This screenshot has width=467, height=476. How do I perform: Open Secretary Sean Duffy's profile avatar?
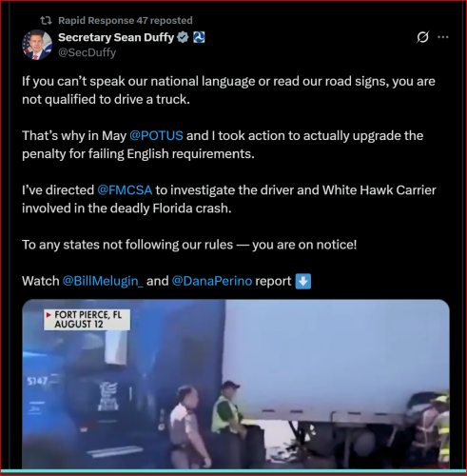coord(37,45)
